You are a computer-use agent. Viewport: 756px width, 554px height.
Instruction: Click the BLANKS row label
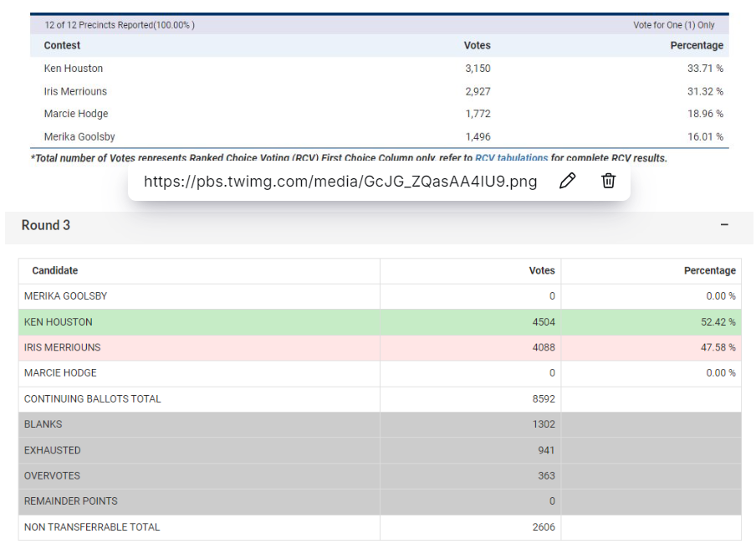click(x=43, y=424)
